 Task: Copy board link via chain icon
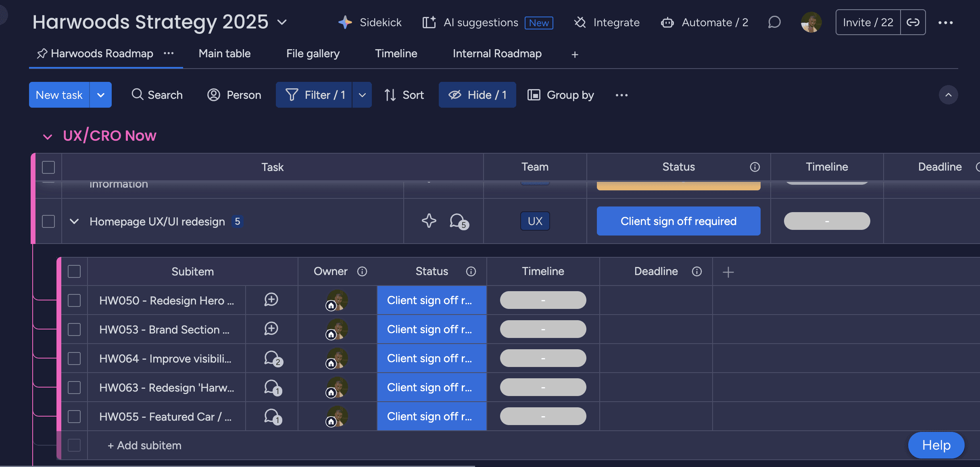[913, 23]
